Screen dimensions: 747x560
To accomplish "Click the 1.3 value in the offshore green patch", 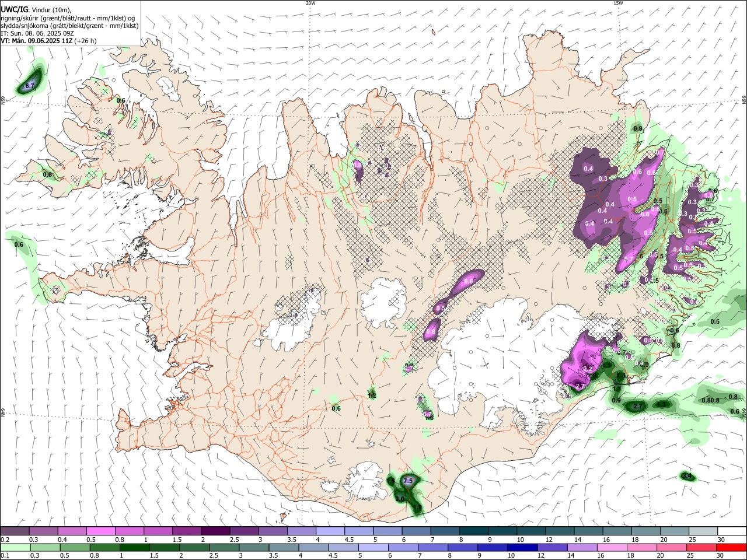I will (x=661, y=404).
